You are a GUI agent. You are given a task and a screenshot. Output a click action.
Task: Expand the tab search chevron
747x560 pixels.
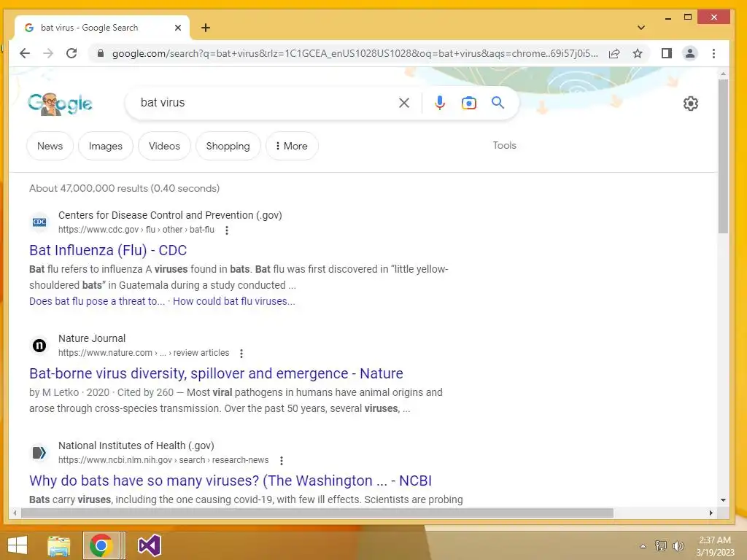(641, 28)
